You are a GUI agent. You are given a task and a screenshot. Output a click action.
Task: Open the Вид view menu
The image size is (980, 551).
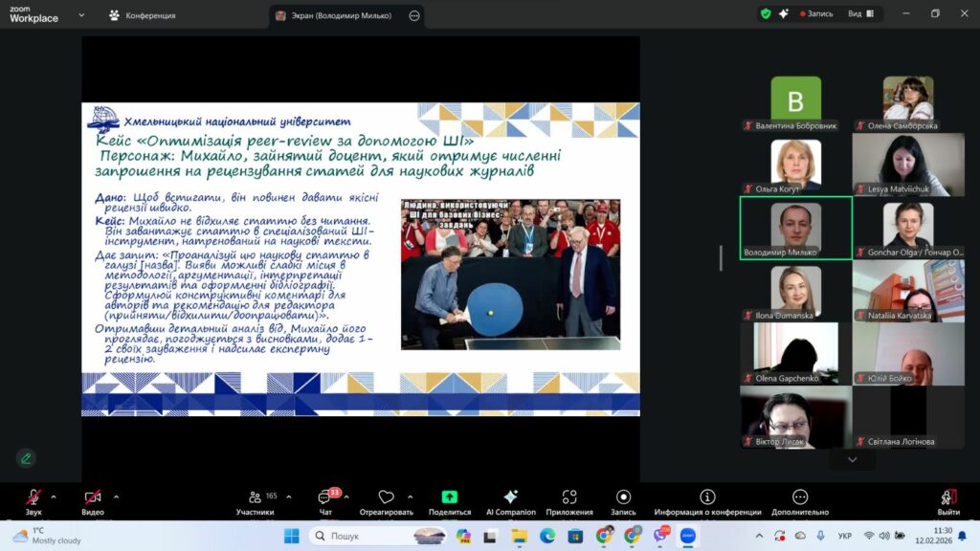coord(859,14)
